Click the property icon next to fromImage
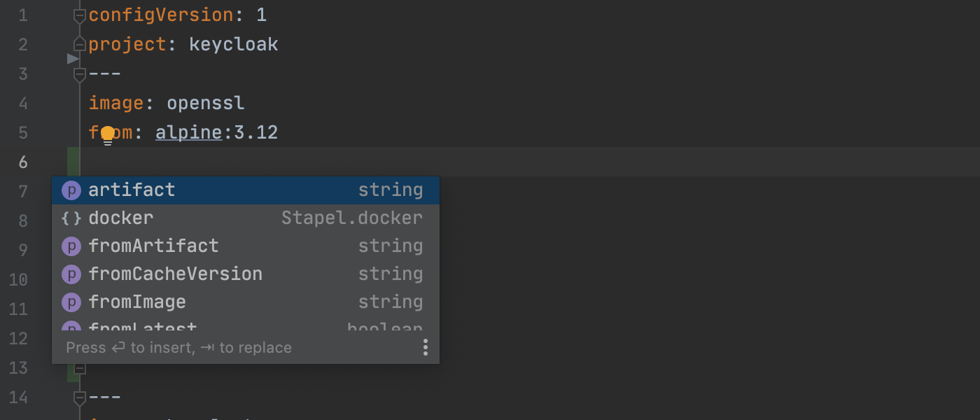The height and width of the screenshot is (420, 980). [x=71, y=302]
